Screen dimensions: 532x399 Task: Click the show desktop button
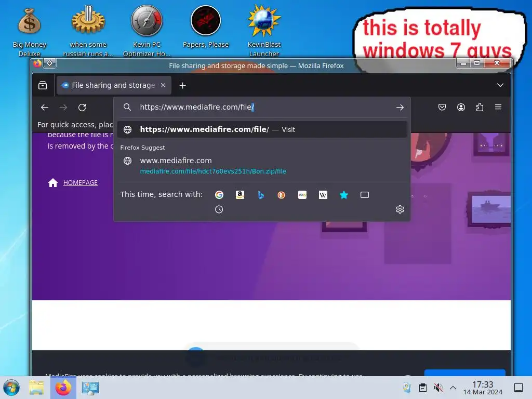[518, 388]
